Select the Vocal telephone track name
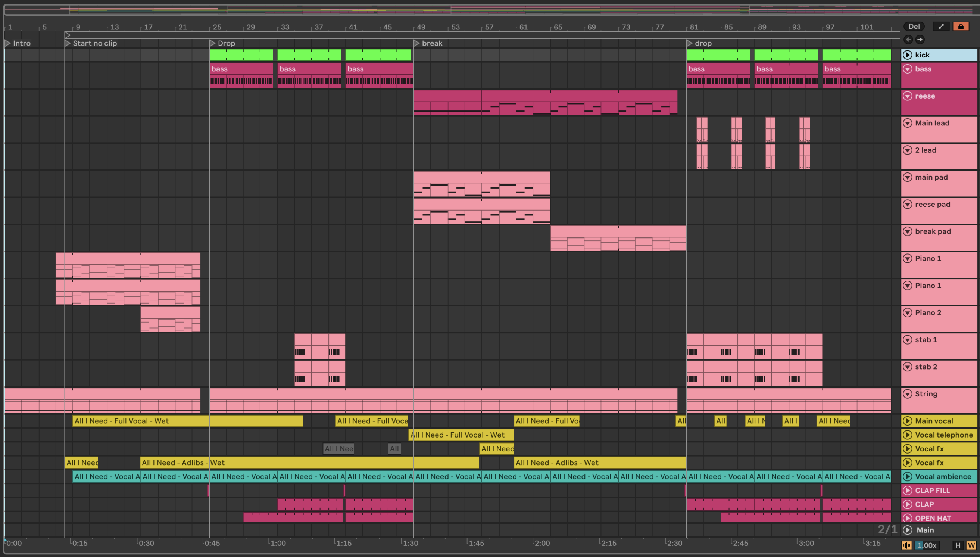This screenshot has width=980, height=557. click(944, 435)
